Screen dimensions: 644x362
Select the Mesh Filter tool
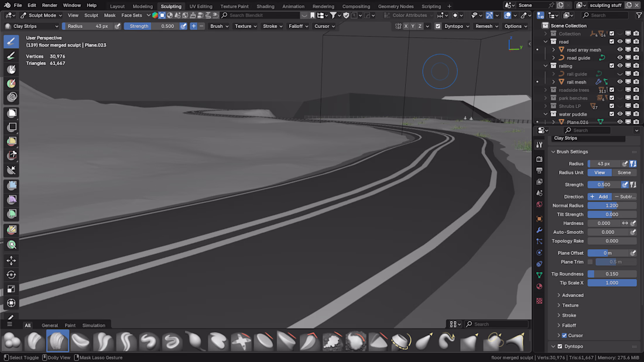point(12,185)
